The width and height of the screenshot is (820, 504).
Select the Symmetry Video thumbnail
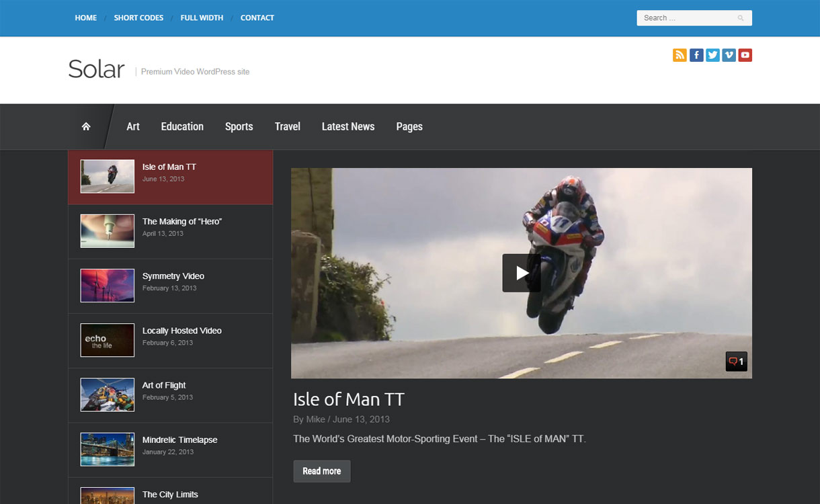108,286
